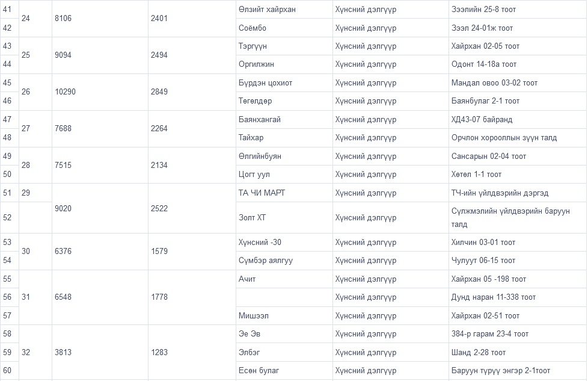Image resolution: width=588 pixels, height=381 pixels.
Task: Select the ХД43-07 байранд address cell
Action: (x=482, y=120)
